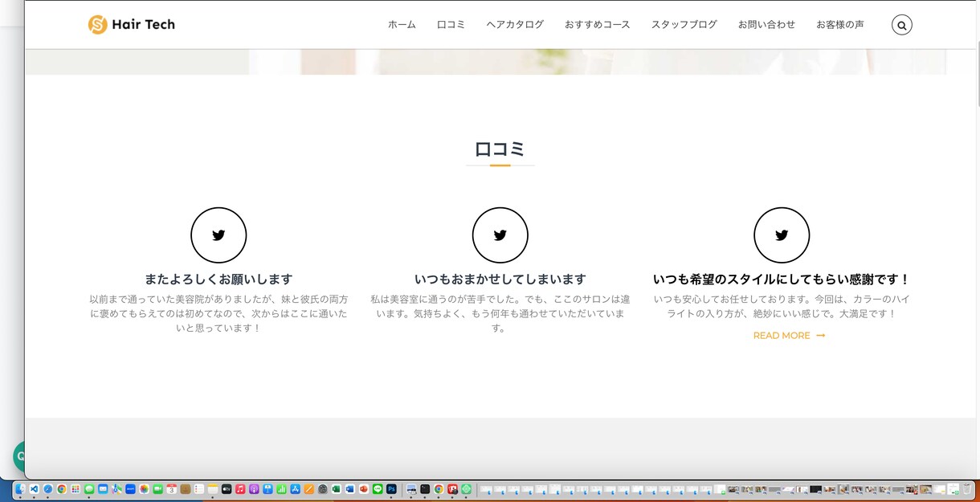Image resolution: width=980 pixels, height=502 pixels.
Task: Open Calendar from the Dock
Action: pos(172,488)
